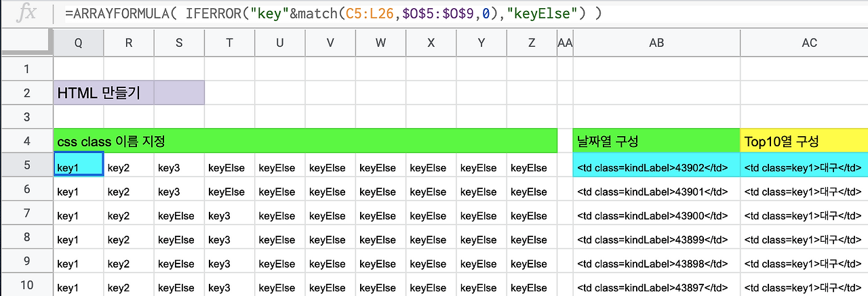868x296 pixels.
Task: Select column U header
Action: point(280,43)
